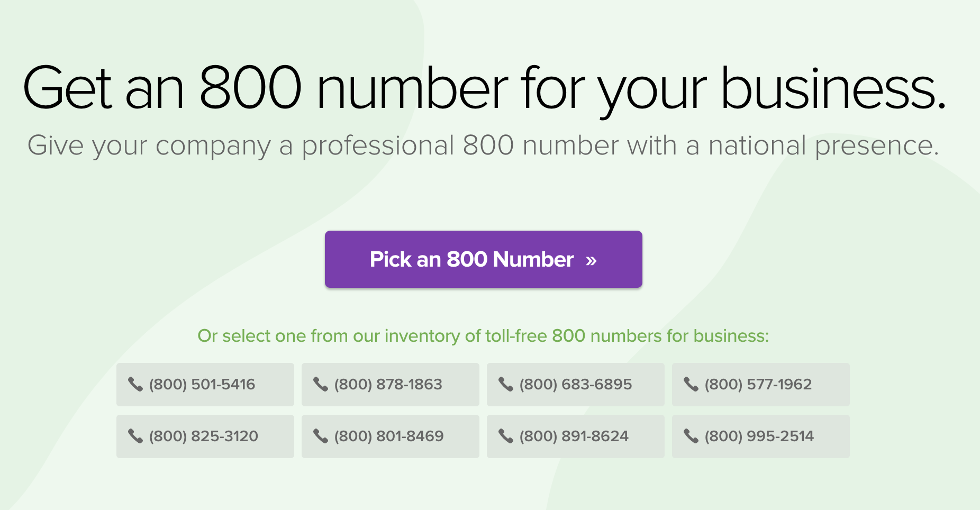Click the phone icon beside (800) 501-5416
This screenshot has width=980, height=510.
135,385
